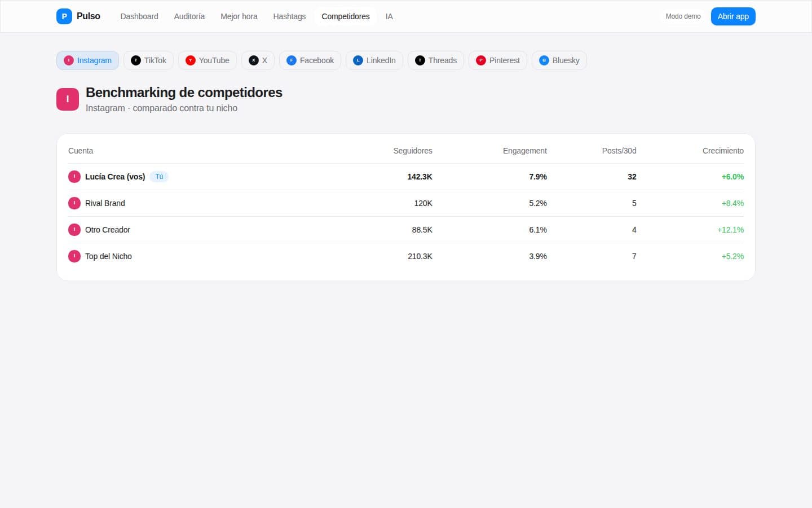Click the large Instagram badge beside heading
Screen dimensions: 812x508
point(68,99)
